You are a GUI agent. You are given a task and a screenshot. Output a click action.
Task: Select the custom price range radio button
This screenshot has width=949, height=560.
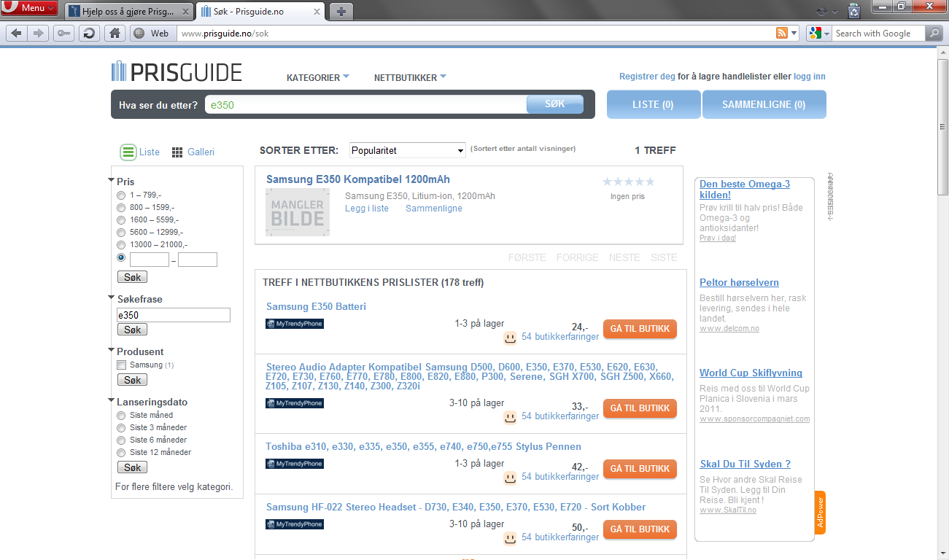click(x=121, y=258)
